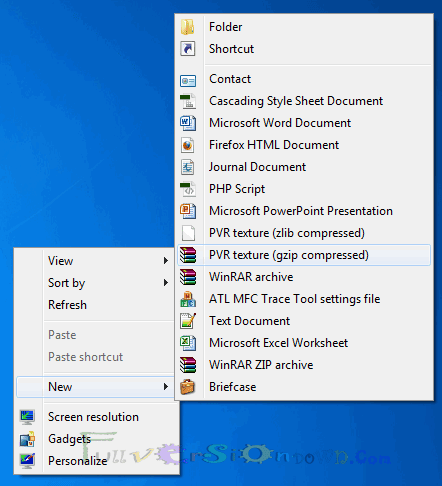Open Screen resolution from context menu
Image resolution: width=442 pixels, height=486 pixels.
97,417
